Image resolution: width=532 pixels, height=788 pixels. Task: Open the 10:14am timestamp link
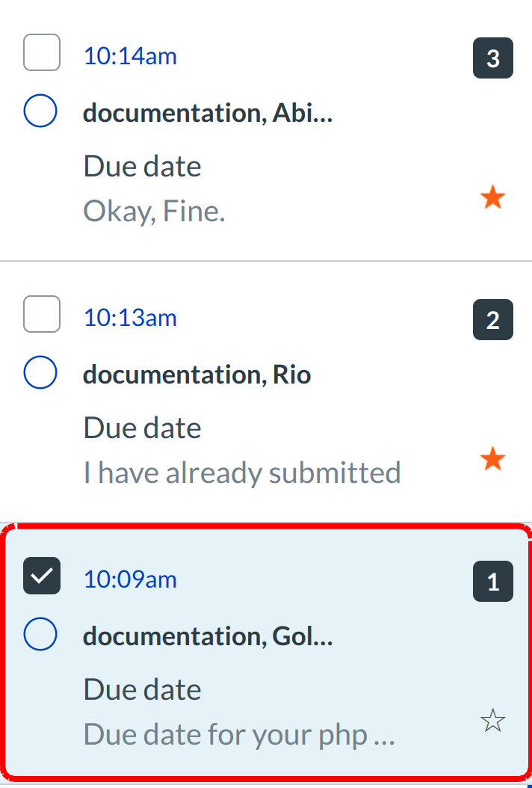(130, 56)
